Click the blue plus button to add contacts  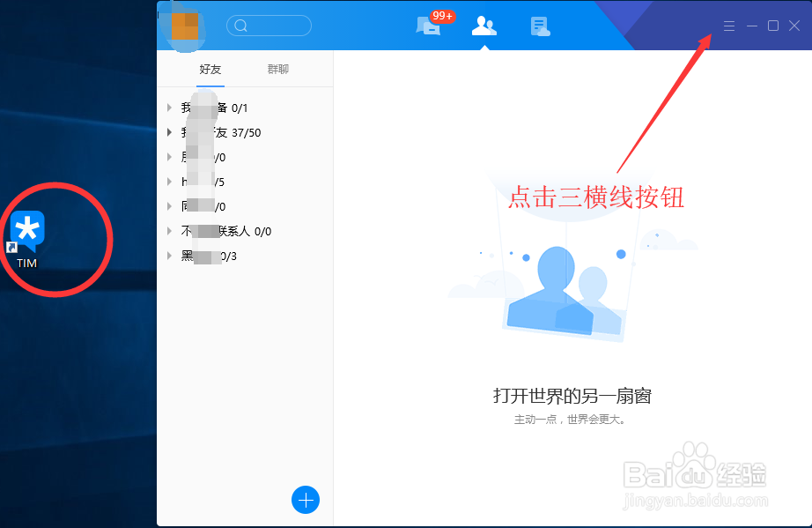pyautogui.click(x=306, y=500)
